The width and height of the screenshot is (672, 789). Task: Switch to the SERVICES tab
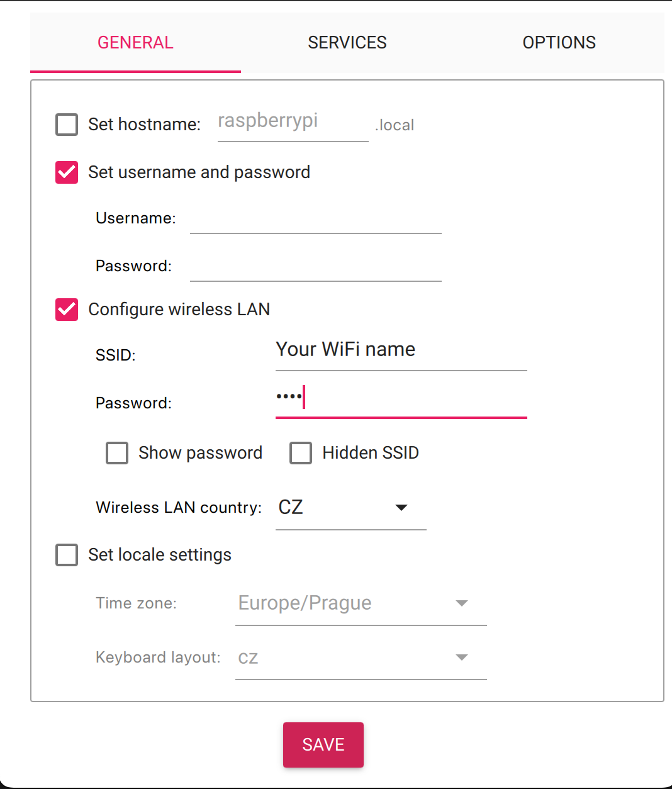[347, 43]
